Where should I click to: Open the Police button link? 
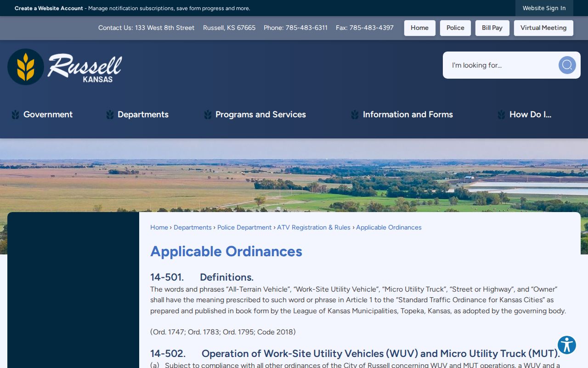[455, 28]
